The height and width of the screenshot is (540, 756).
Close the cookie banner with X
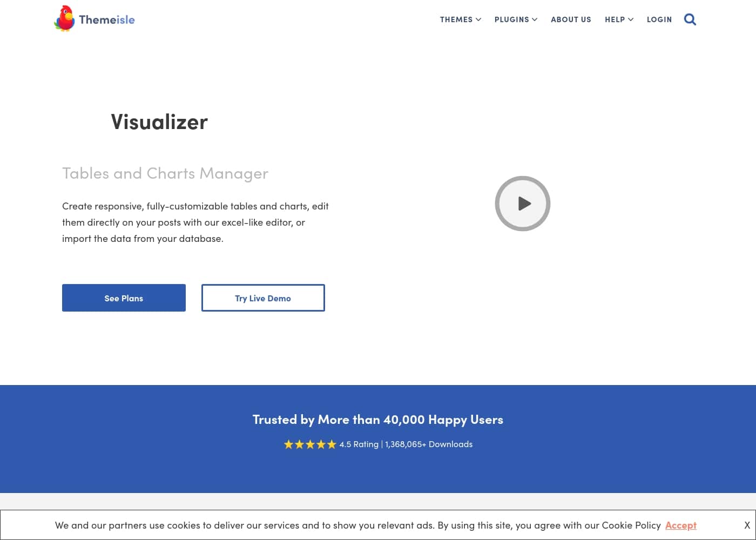click(x=747, y=525)
